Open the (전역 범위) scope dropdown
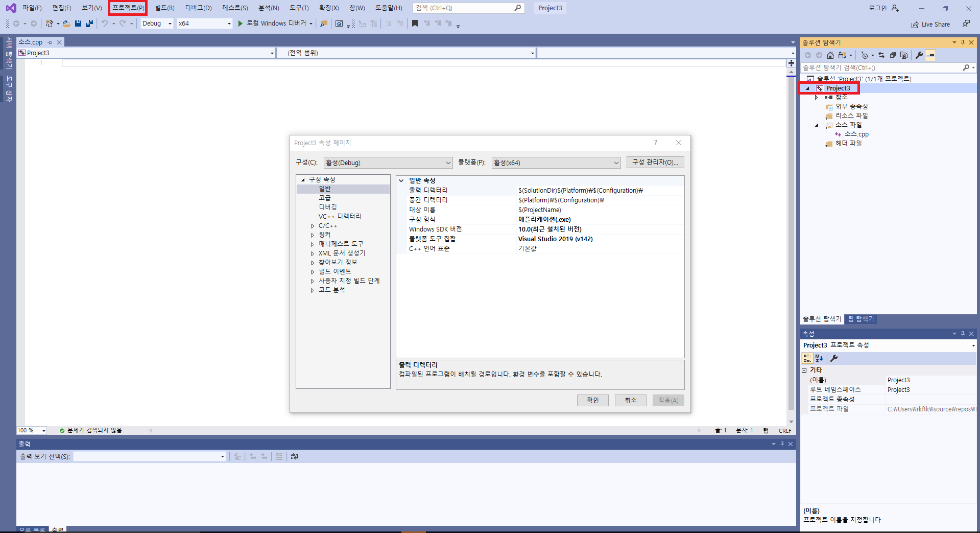This screenshot has height=533, width=980. (x=406, y=53)
